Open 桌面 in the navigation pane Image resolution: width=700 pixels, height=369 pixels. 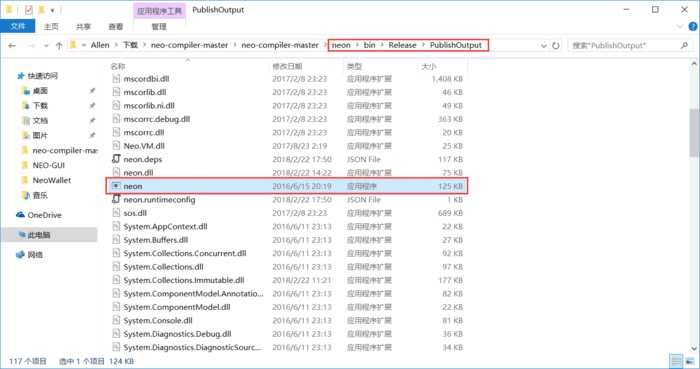(40, 91)
